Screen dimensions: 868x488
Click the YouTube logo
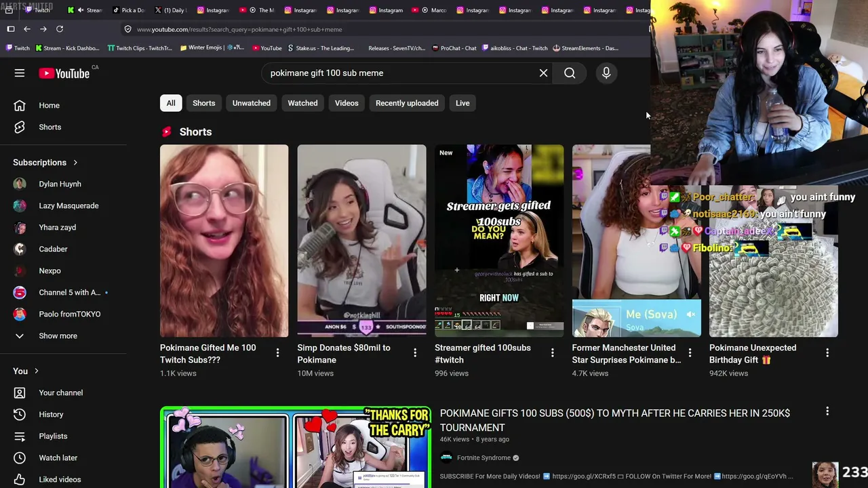click(64, 73)
